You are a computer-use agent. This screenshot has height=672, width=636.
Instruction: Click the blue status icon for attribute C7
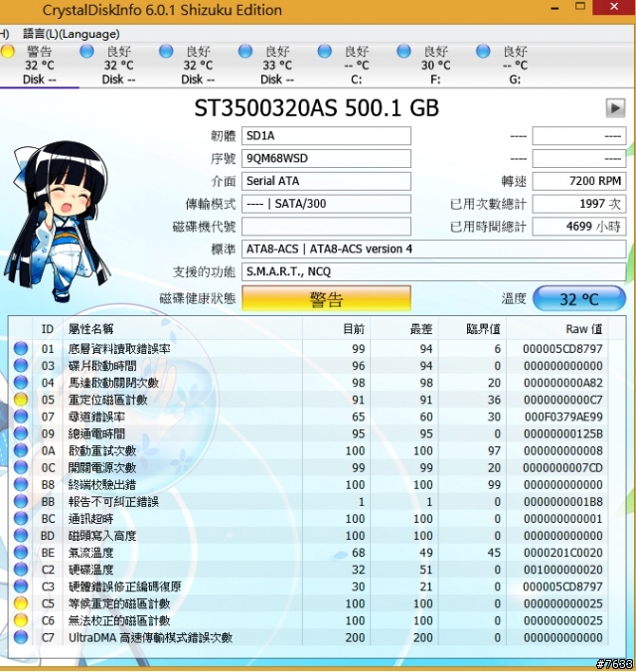click(21, 637)
